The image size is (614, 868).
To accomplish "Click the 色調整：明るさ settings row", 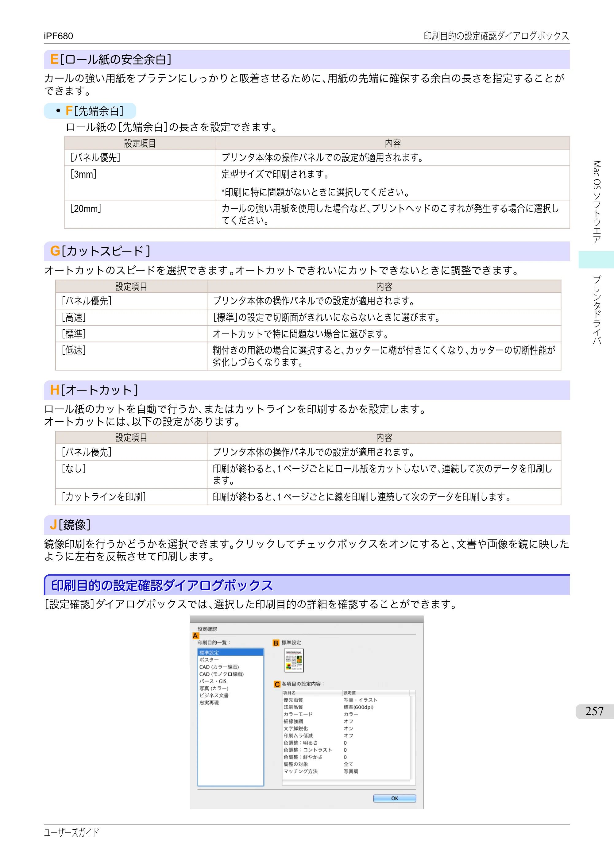I will coord(346,743).
